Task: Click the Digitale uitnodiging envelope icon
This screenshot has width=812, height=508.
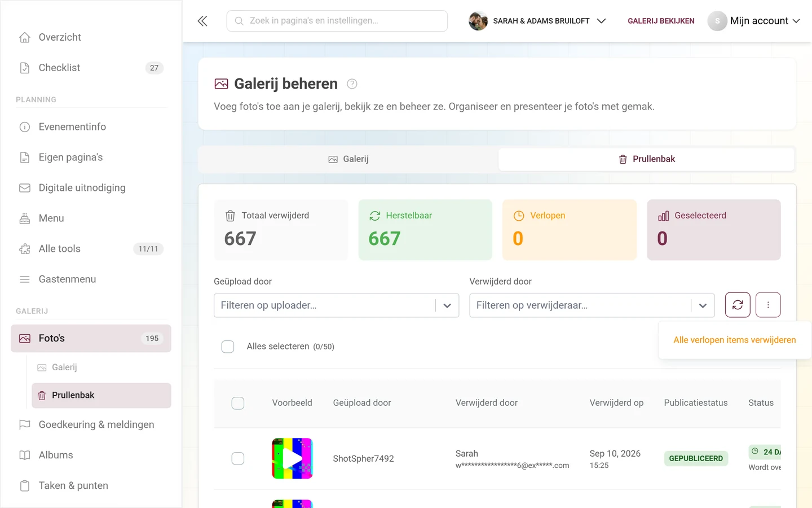Action: click(x=25, y=188)
